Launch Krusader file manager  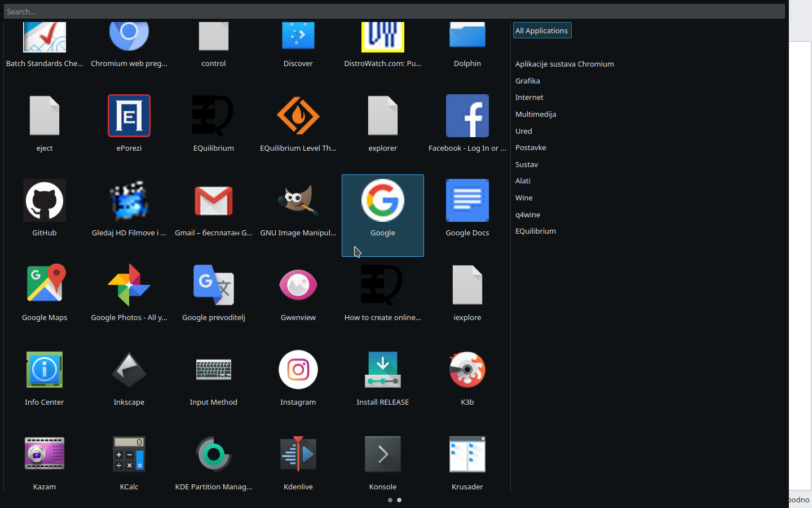coord(467,454)
